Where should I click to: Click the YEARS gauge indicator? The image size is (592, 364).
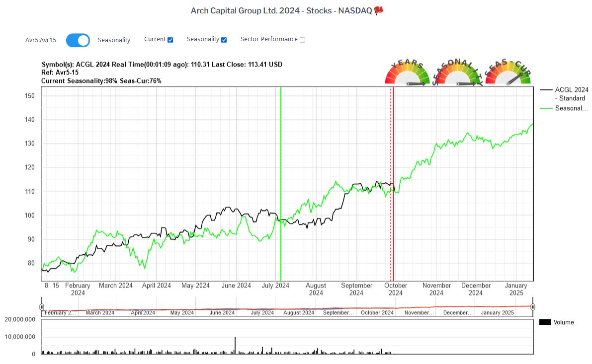(407, 73)
